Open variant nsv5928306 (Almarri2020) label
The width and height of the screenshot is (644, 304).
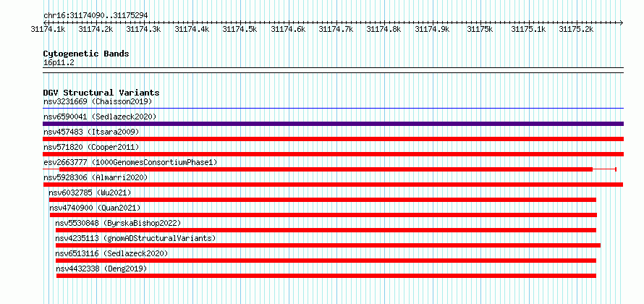[x=96, y=177]
